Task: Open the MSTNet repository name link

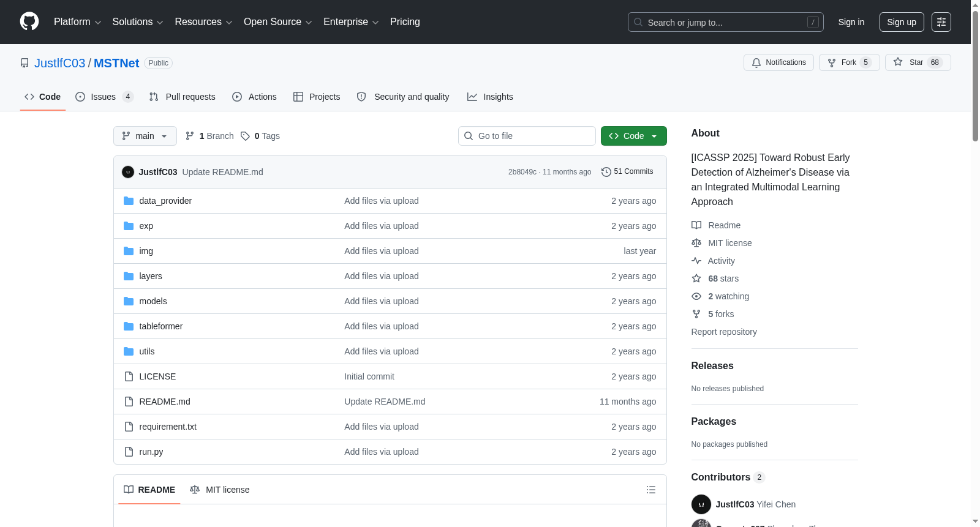Action: point(116,63)
